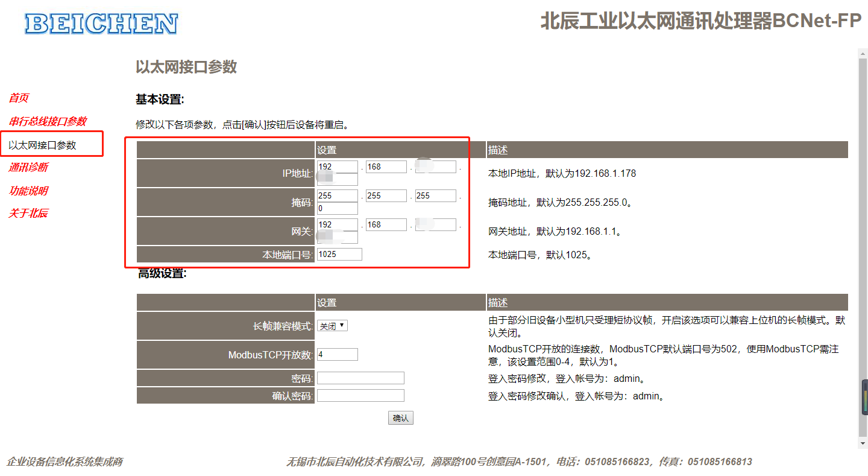Open 通讯诊断 page
The width and height of the screenshot is (868, 476).
28,167
